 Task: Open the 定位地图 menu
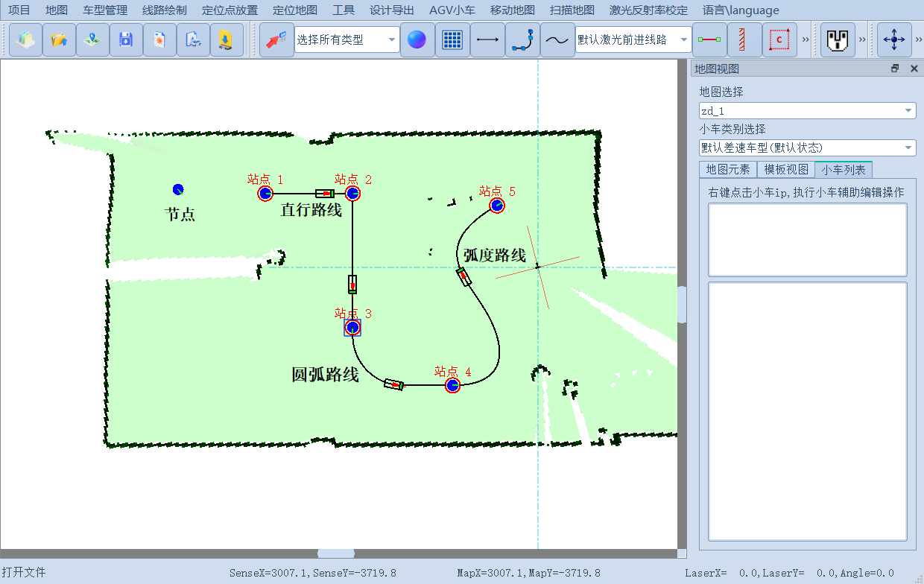pyautogui.click(x=295, y=10)
